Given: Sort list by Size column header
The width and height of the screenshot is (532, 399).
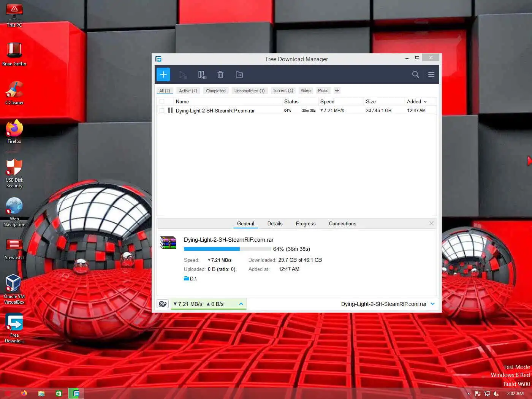Looking at the screenshot, I should pos(384,101).
